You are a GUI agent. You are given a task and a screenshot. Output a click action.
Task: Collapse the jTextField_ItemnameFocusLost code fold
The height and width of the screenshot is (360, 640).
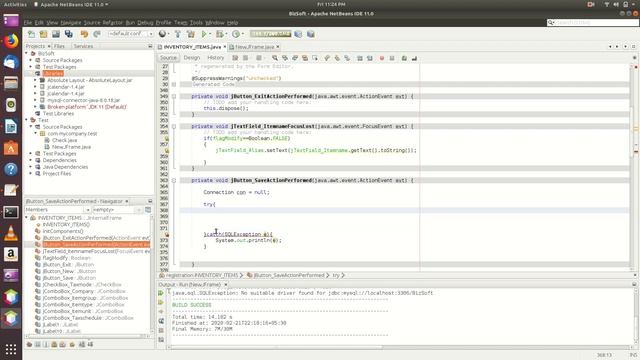174,127
